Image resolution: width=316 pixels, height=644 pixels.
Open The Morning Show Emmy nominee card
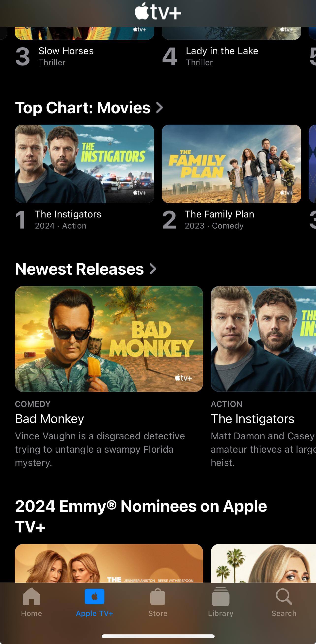[109, 563]
